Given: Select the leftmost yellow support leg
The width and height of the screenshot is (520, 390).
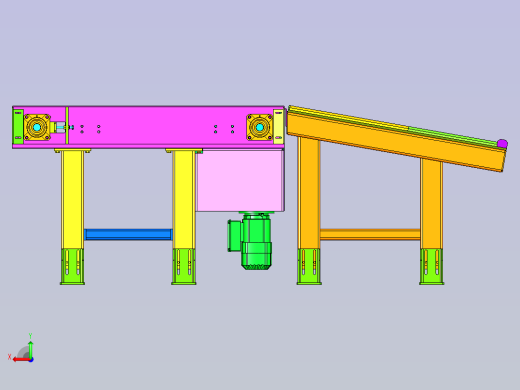Looking at the screenshot, I should point(72,200).
